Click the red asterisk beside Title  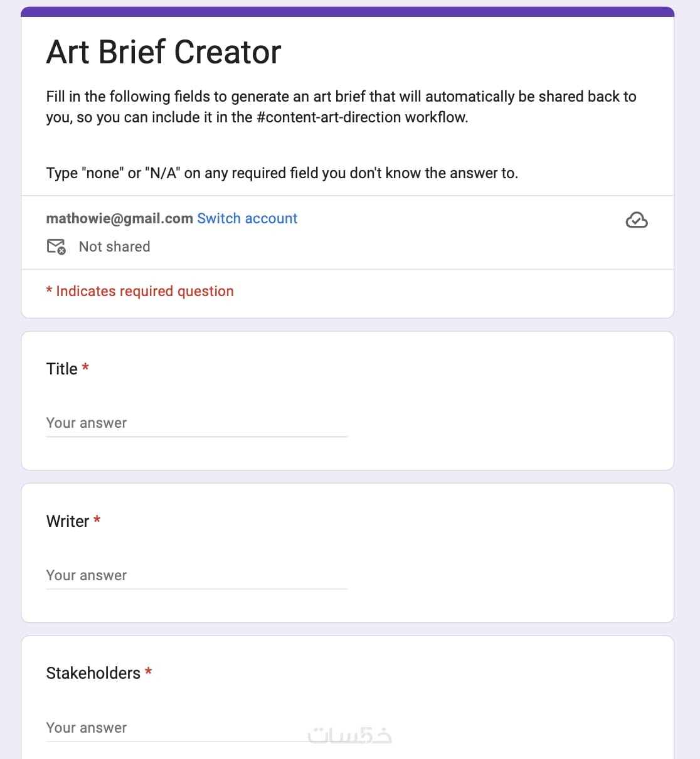tap(85, 368)
